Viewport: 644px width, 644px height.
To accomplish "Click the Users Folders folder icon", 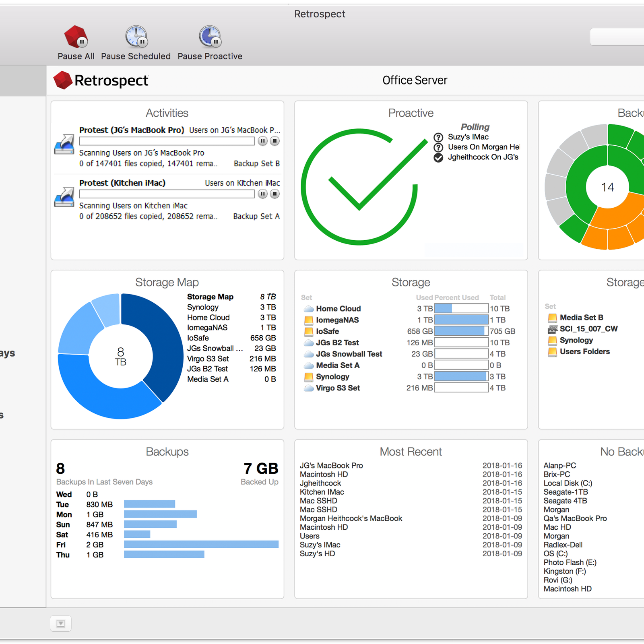I will coord(553,352).
